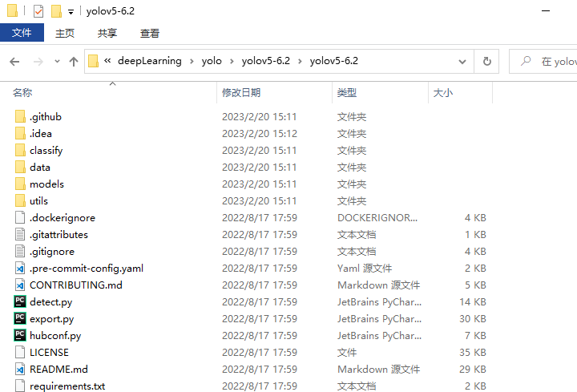Click the models folder icon

coord(20,184)
